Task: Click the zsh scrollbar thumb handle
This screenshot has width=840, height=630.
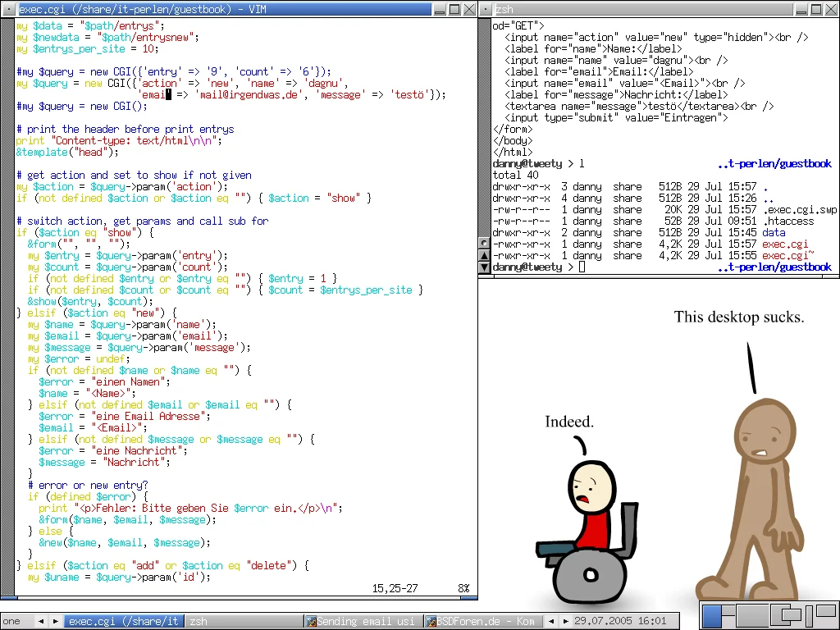Action: (484, 243)
